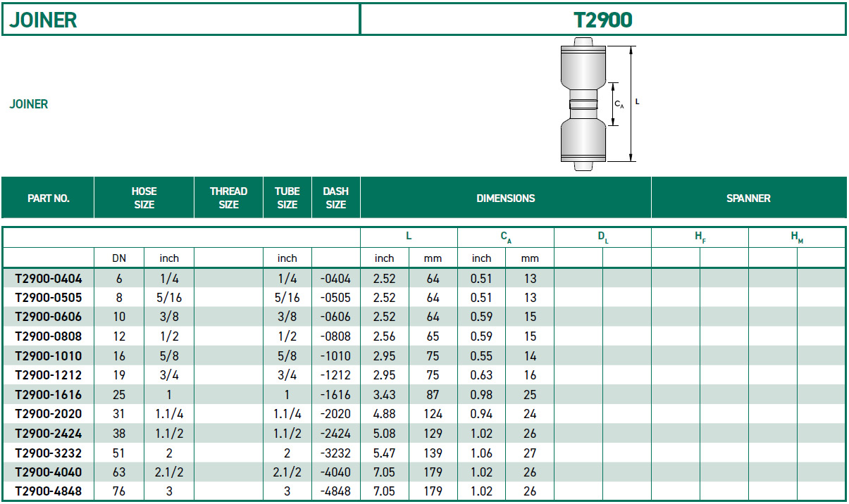
Task: Select part number T2900-4848
Action: click(48, 491)
